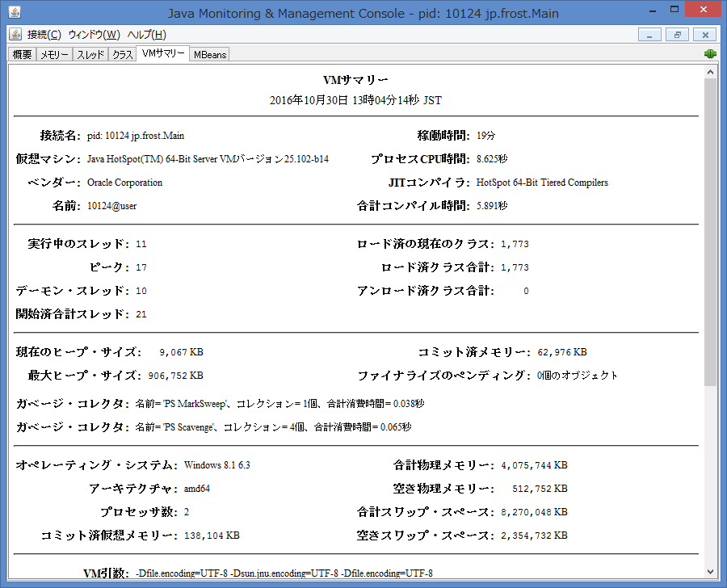Maximize the JConsole main window
This screenshot has height=588, width=727.
(675, 10)
